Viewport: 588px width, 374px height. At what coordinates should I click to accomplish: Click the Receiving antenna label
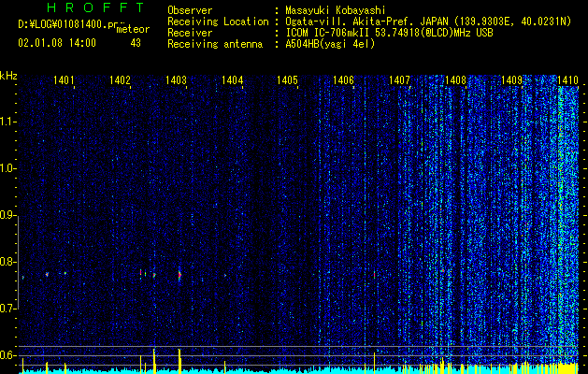(x=215, y=44)
